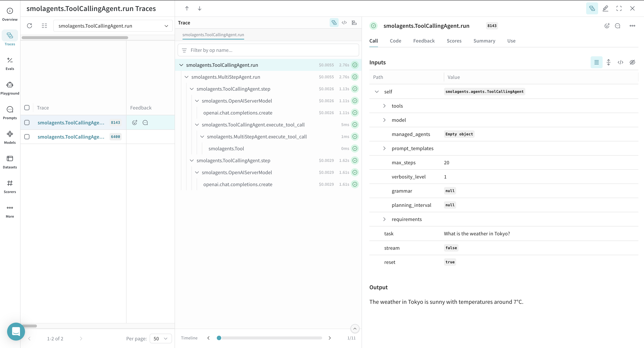Select the tools row under self inputs
Image resolution: width=644 pixels, height=348 pixels.
point(397,106)
